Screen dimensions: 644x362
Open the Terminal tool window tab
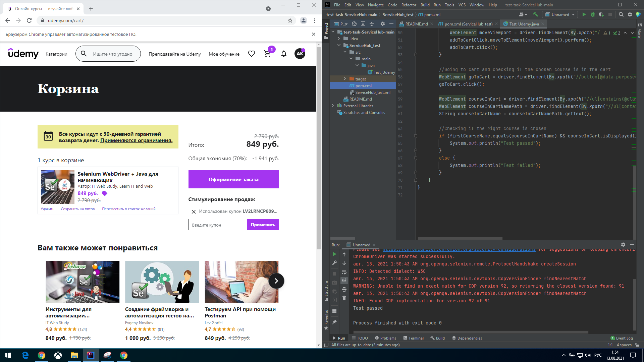point(414,338)
